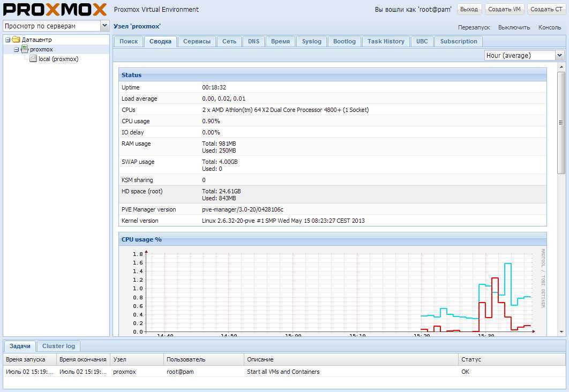Switch to the Сводка tab

[160, 41]
